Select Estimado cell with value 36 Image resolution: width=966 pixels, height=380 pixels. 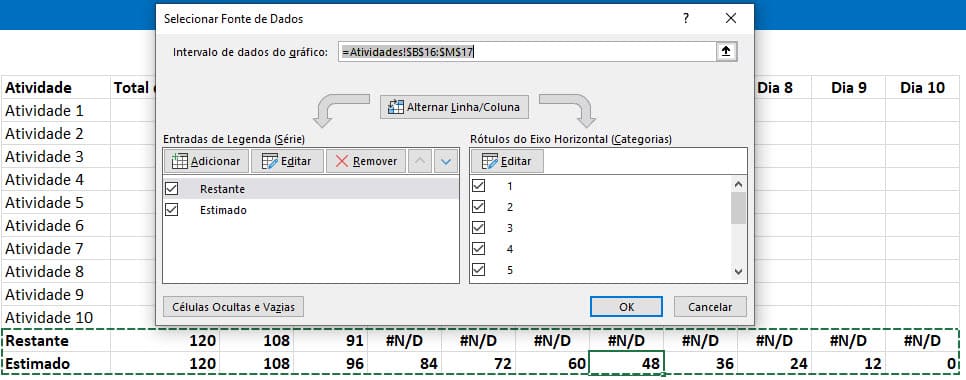click(x=700, y=363)
